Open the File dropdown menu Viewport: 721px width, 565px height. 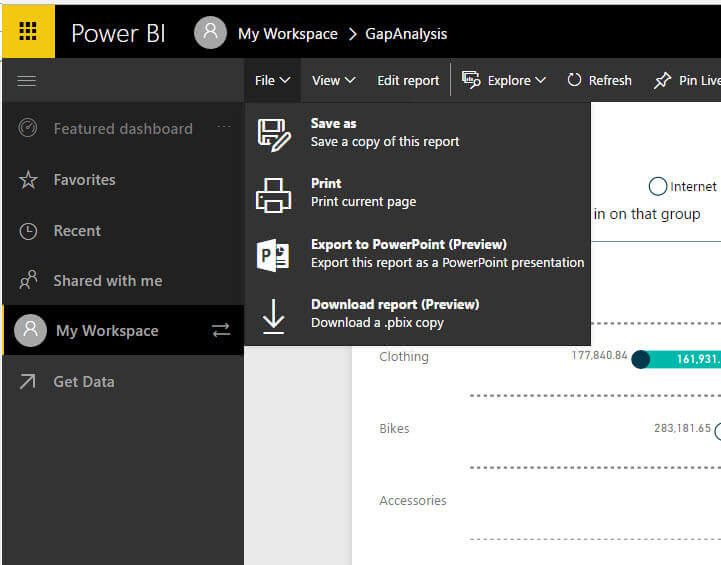(272, 80)
